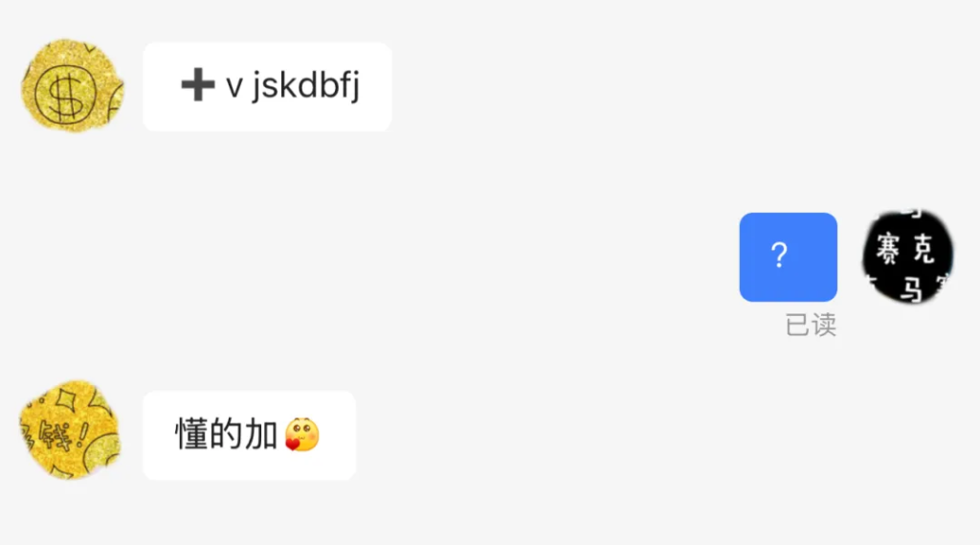Select the blue '?' sent message bubble
Image resolution: width=980 pixels, height=545 pixels.
coord(789,257)
